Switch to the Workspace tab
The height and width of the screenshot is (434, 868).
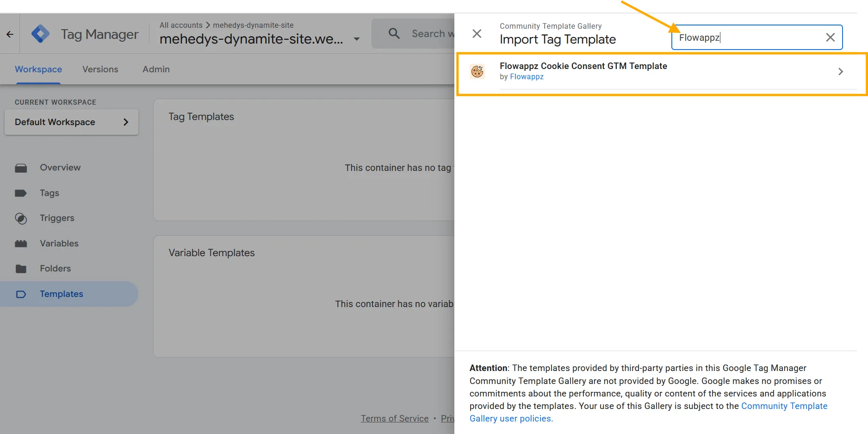(38, 69)
